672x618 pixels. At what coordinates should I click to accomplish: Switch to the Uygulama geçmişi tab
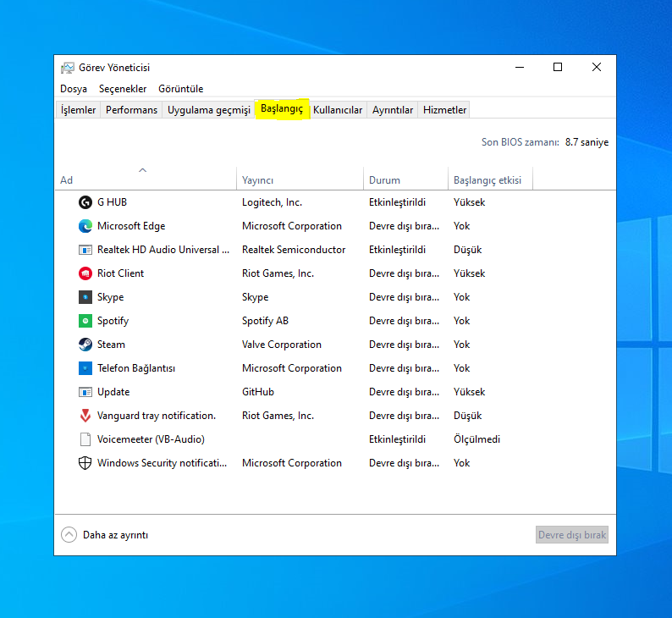coord(209,110)
